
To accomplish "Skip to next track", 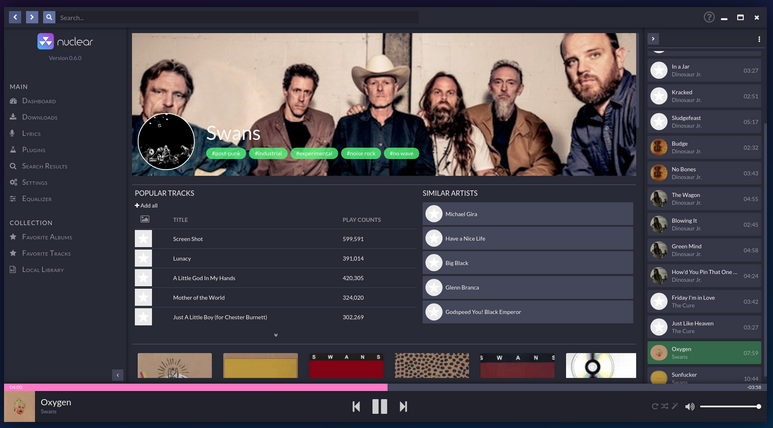I will [x=403, y=406].
